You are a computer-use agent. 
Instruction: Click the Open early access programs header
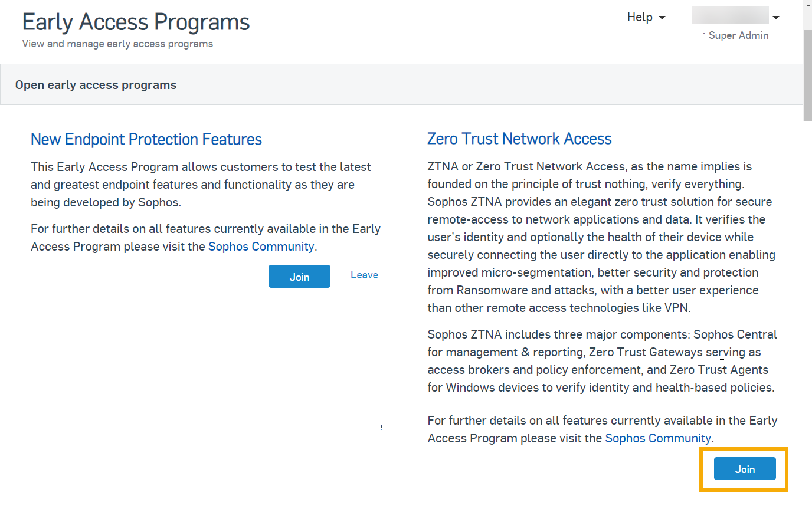coord(96,85)
